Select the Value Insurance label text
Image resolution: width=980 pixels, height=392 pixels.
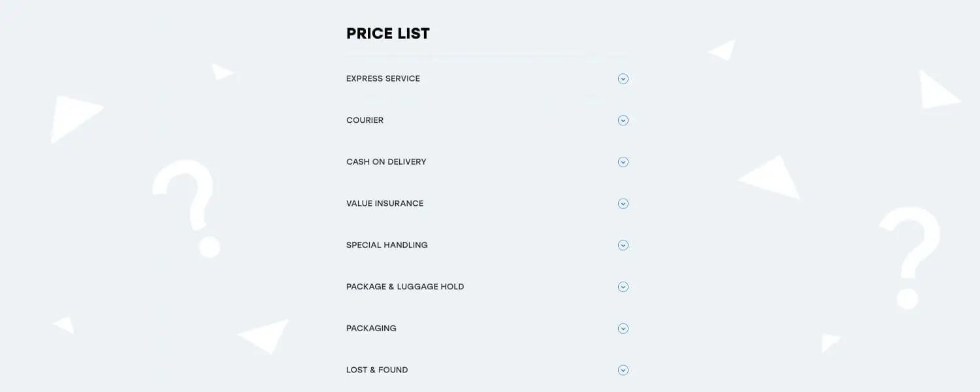pyautogui.click(x=385, y=204)
